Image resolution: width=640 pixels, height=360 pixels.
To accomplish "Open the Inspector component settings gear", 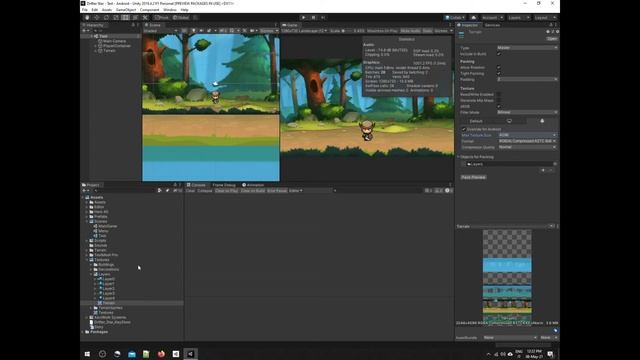I will tap(558, 31).
